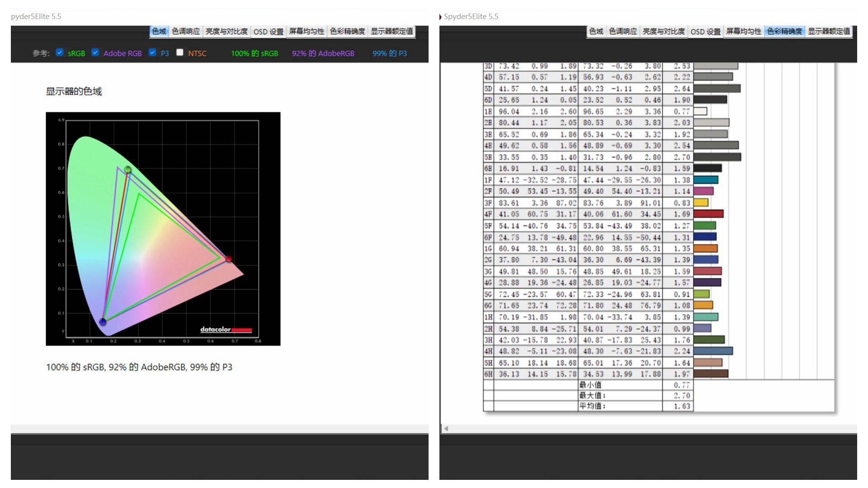Disable the P3 reference checkbox

coord(152,52)
